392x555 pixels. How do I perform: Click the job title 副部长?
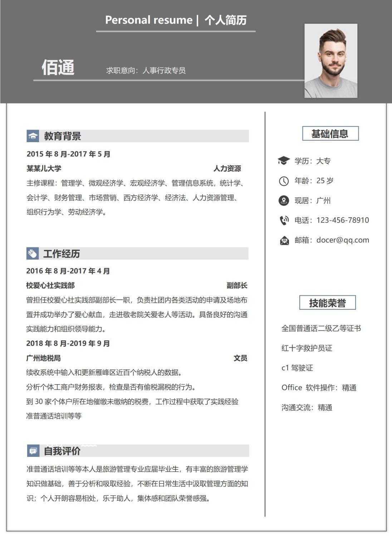pos(237,285)
